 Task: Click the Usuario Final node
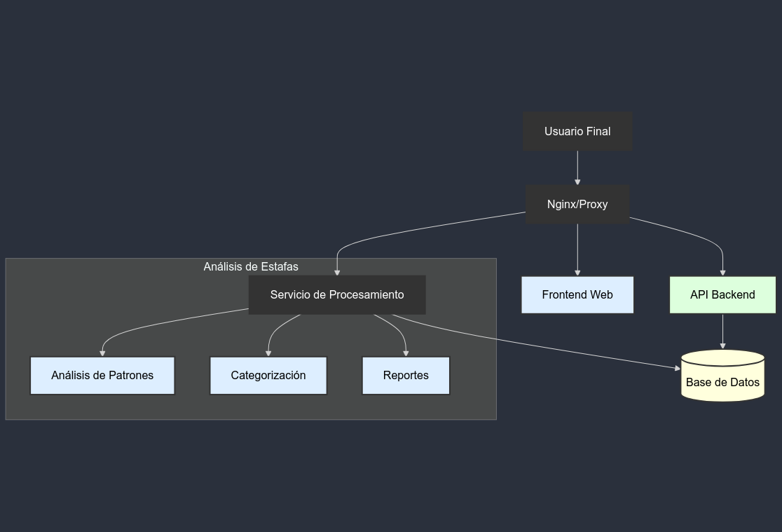[x=577, y=132]
